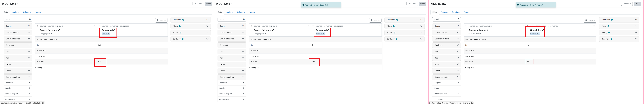Switch to Access tab in the Maximum-aggregation screenshot
644x104 pixels.
(x=252, y=12)
